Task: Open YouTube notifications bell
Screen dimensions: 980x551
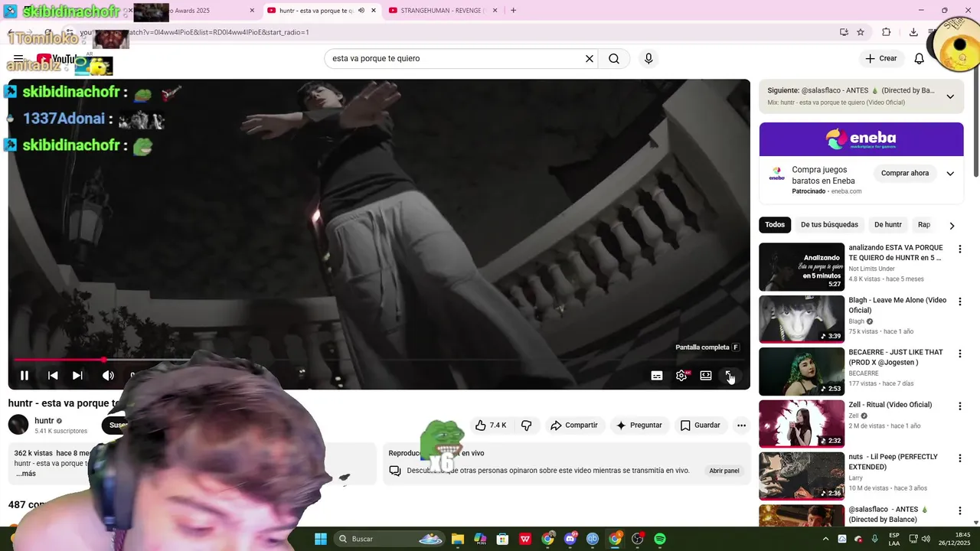Action: click(x=920, y=58)
